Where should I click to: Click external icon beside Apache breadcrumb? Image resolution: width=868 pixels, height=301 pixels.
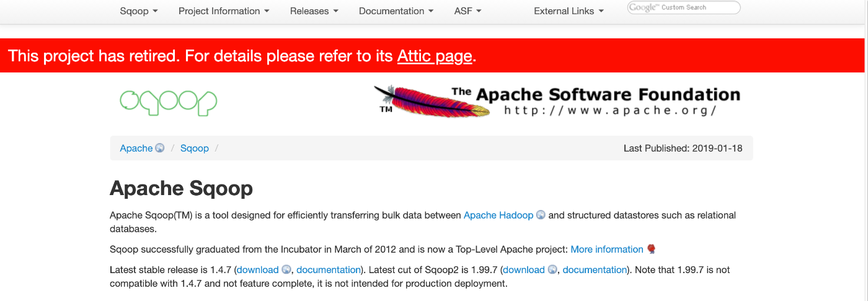160,149
